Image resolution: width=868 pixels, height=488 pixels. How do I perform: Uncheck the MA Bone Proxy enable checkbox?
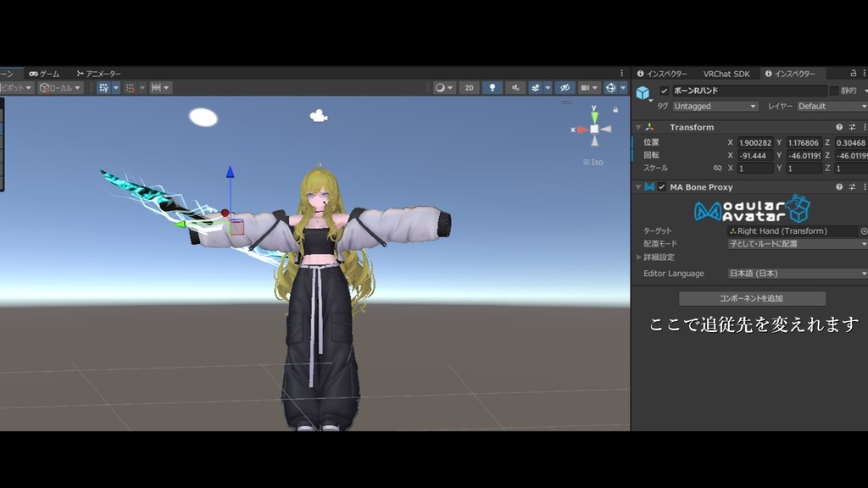pyautogui.click(x=662, y=187)
